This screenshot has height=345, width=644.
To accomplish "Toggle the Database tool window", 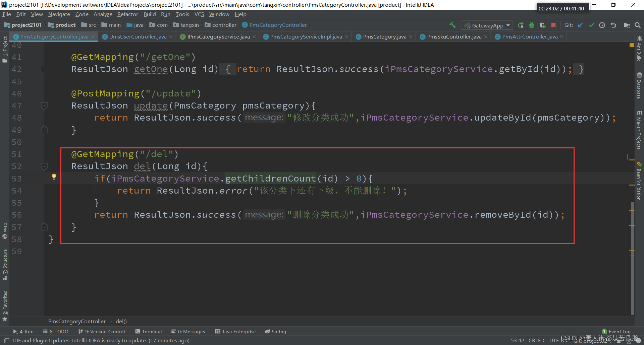I will pos(639,85).
